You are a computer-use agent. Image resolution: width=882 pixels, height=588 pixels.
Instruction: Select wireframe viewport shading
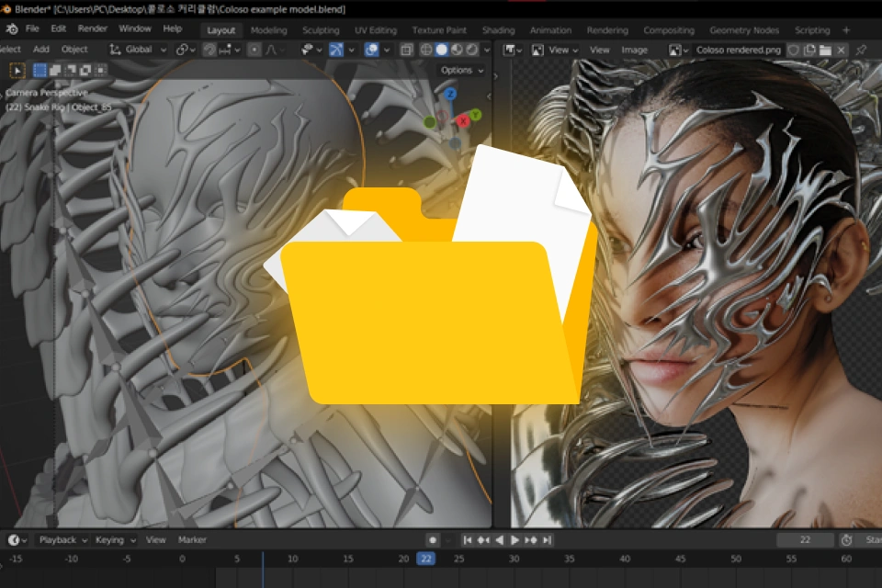click(x=426, y=50)
